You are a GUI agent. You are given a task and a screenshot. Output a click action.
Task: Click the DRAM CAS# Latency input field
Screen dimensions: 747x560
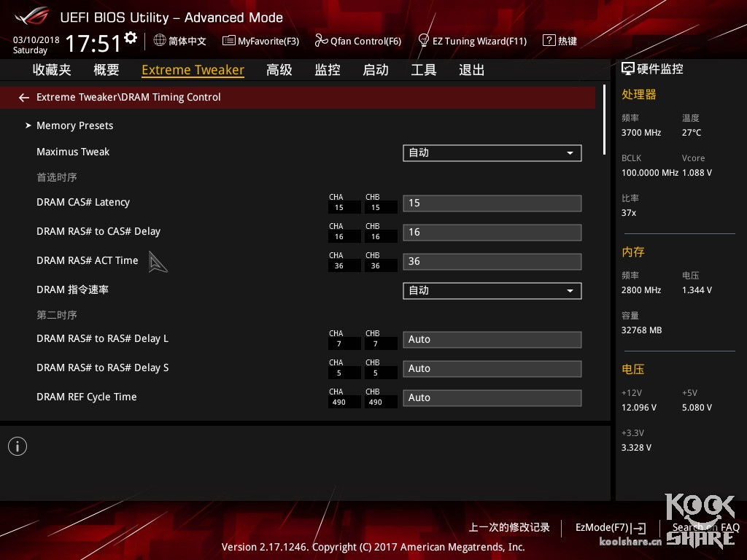[492, 203]
